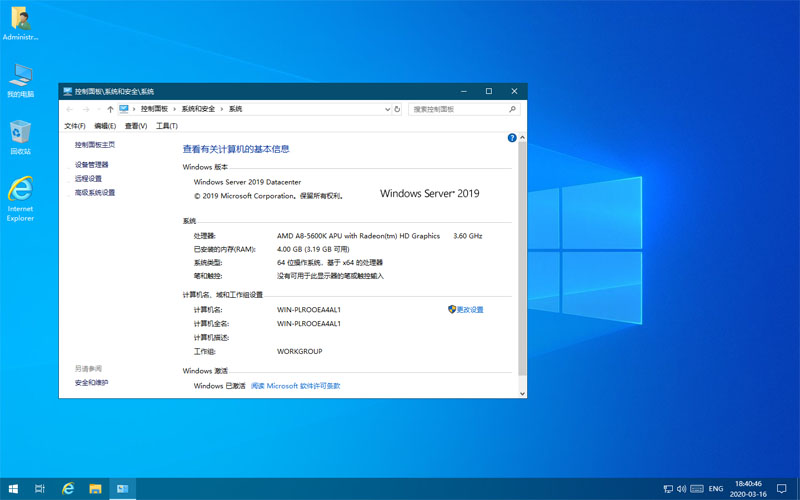Close the System control panel window
This screenshot has height=500, width=800.
click(x=514, y=91)
